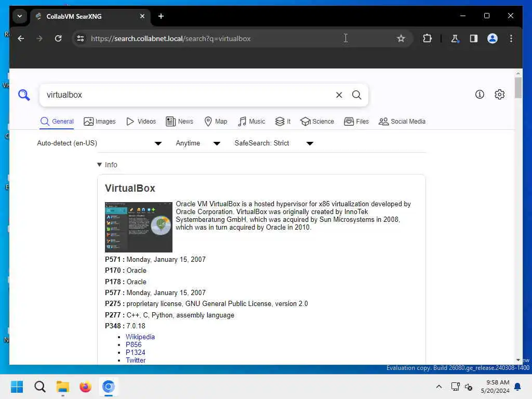Switch to Social Media tab
Viewport: 532px width, 399px height.
click(x=402, y=122)
